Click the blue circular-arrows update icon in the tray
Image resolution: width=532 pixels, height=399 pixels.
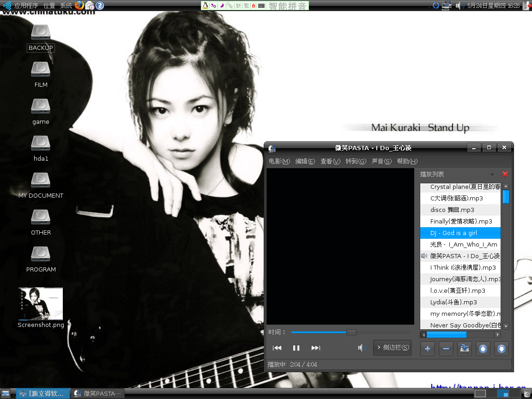[436, 6]
